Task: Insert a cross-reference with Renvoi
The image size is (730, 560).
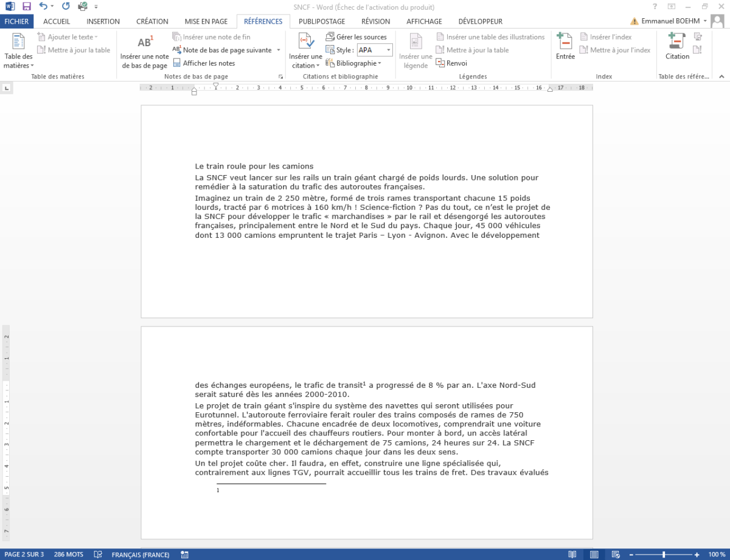Action: pos(451,63)
